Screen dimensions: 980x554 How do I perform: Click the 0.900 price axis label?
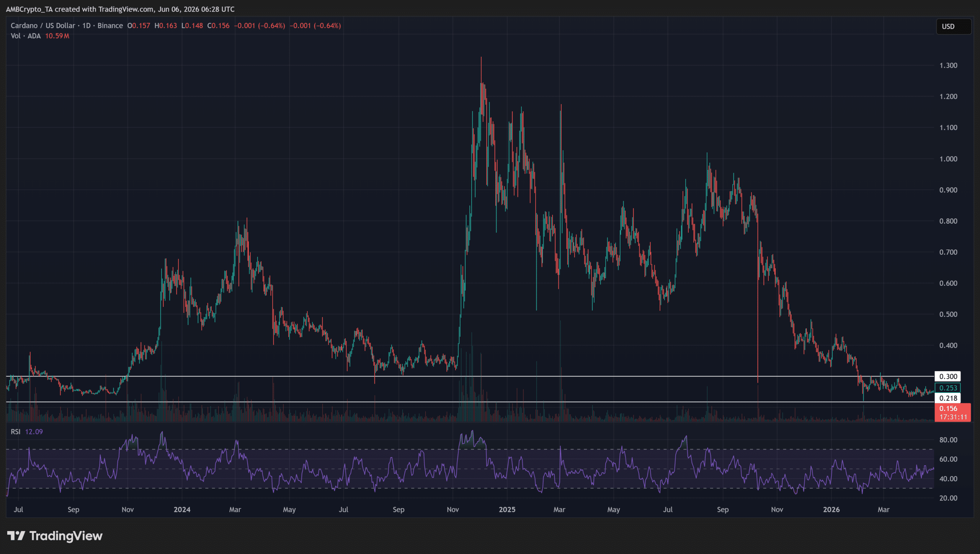(948, 190)
